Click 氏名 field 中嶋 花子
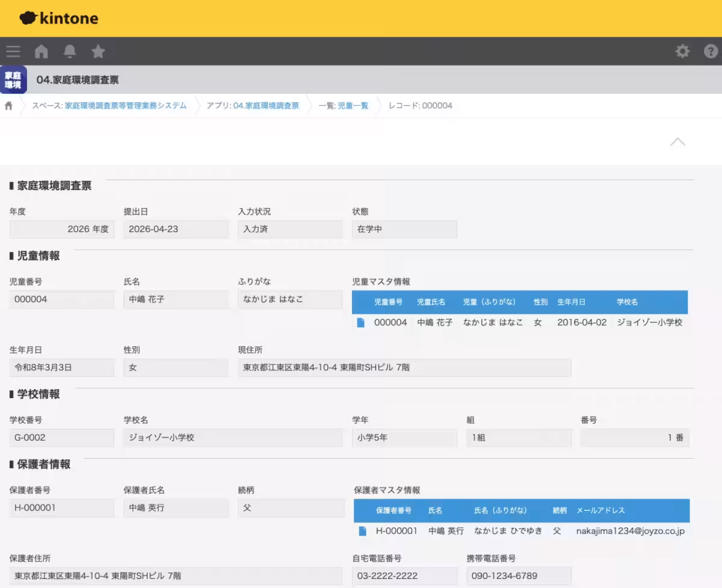722x588 pixels. 176,299
